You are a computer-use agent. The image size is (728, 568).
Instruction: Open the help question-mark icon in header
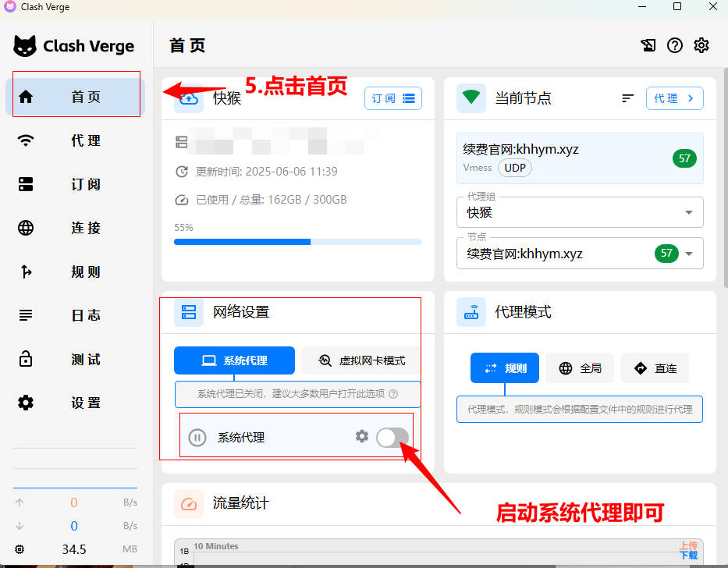675,45
